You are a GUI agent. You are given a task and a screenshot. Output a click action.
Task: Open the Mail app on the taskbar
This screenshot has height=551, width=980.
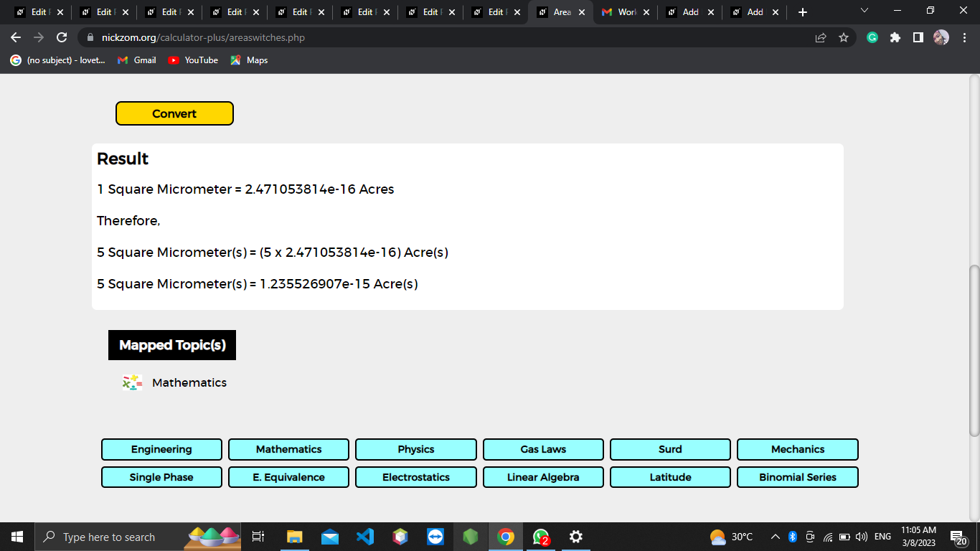coord(330,537)
